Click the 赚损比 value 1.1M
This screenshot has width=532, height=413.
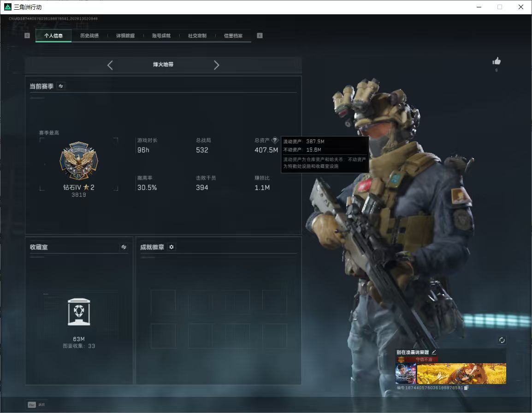click(262, 188)
